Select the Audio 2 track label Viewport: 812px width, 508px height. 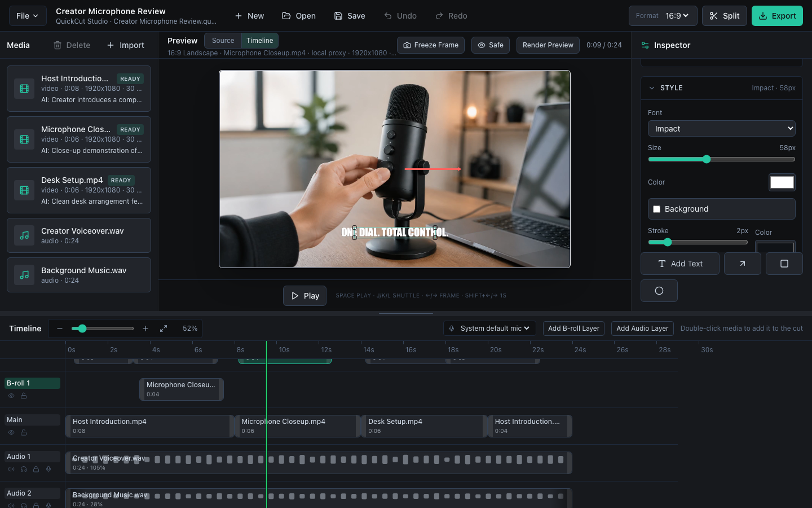coord(32,493)
